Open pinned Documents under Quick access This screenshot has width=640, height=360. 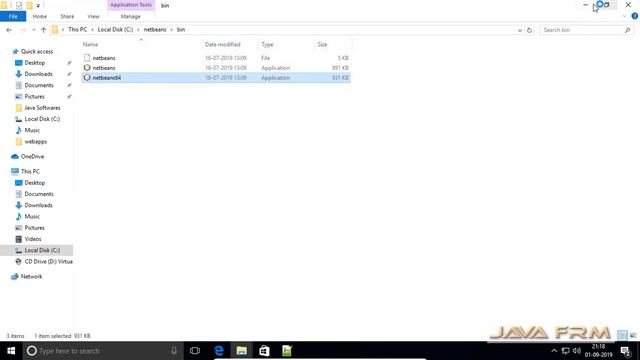pos(39,85)
